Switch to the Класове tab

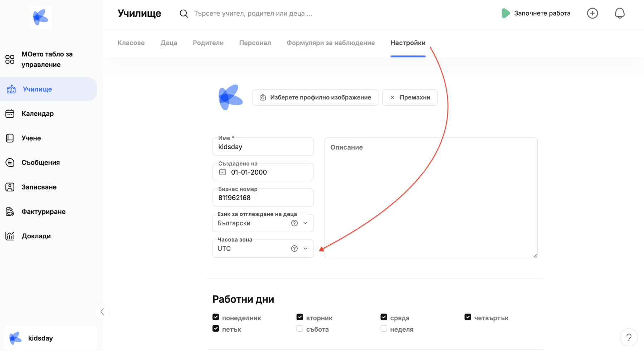(x=131, y=43)
